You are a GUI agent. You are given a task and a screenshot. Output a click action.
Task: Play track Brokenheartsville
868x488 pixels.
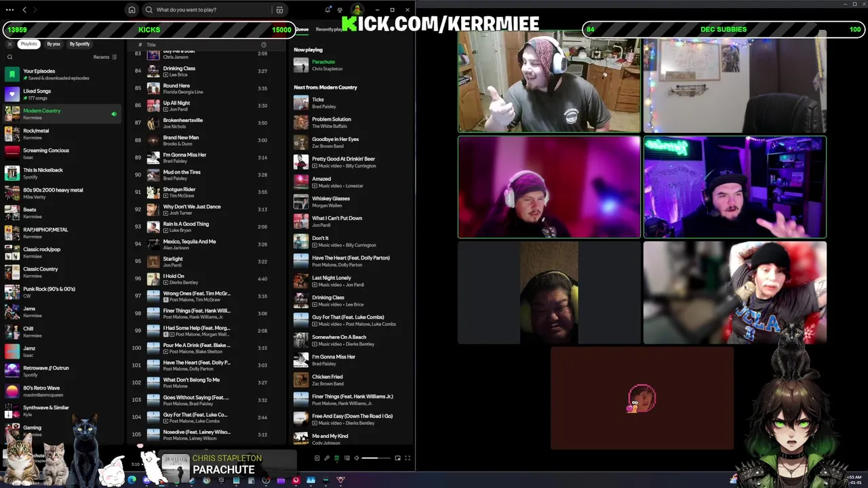[x=207, y=123]
